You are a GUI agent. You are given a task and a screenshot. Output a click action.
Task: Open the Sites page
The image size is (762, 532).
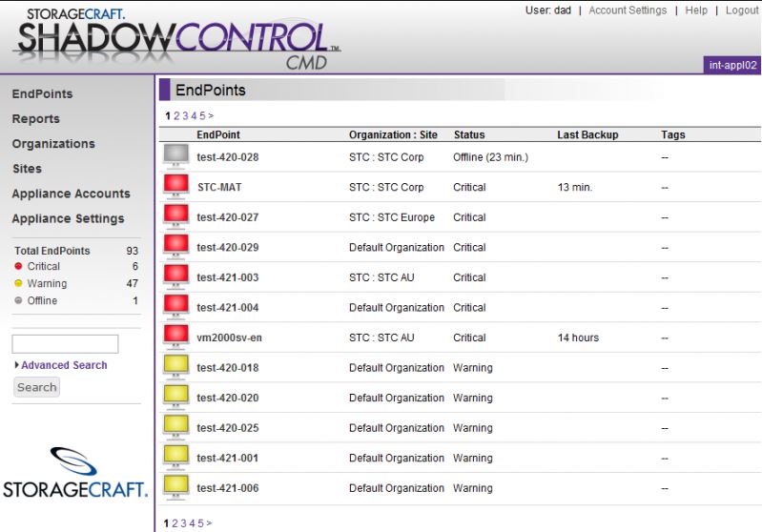point(28,169)
